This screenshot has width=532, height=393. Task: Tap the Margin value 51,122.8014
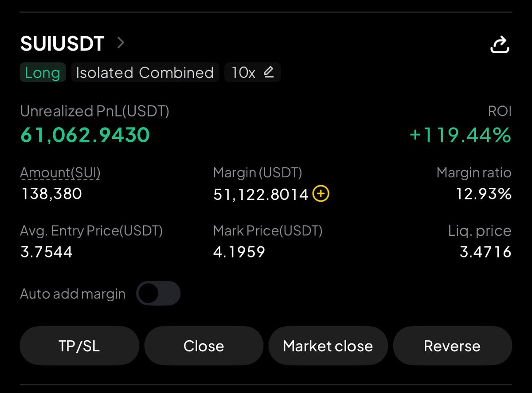tap(261, 194)
